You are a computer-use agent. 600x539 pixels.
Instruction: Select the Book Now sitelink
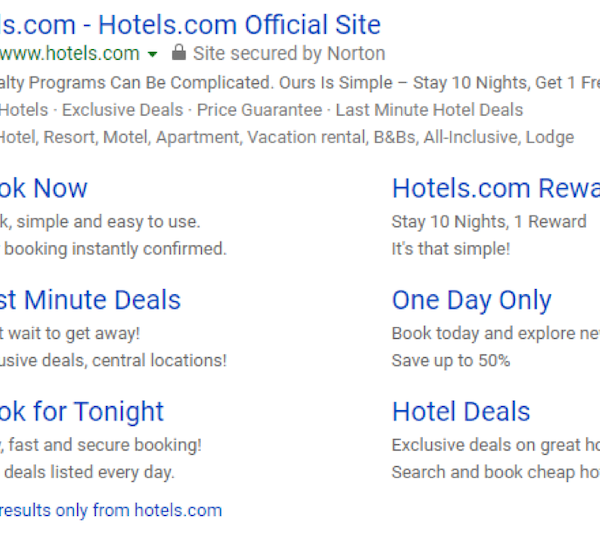44,188
